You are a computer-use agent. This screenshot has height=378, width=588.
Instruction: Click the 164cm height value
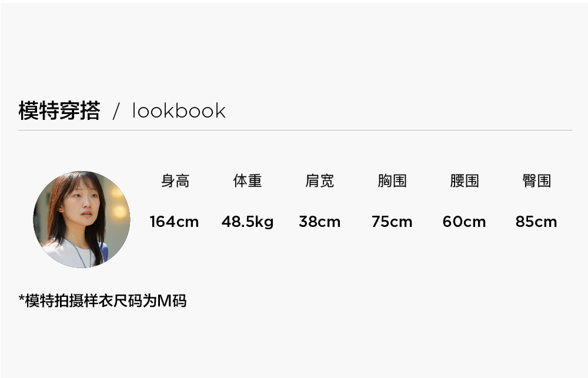(175, 222)
